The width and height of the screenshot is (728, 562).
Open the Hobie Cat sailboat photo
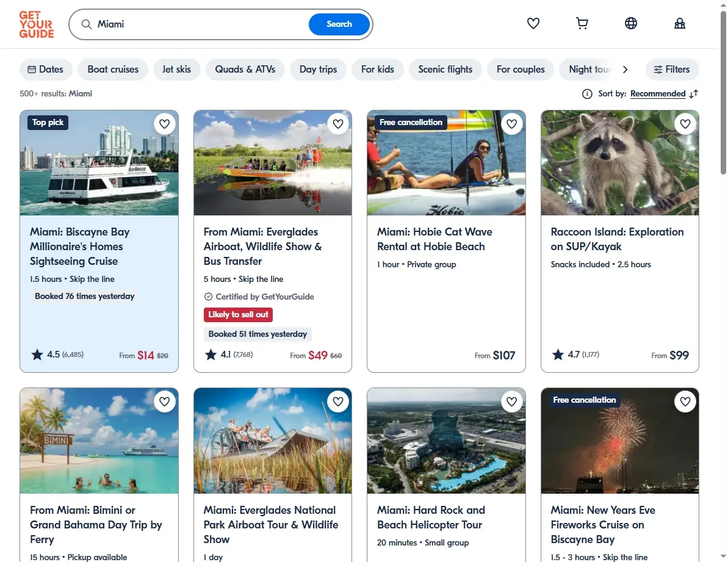coord(446,163)
